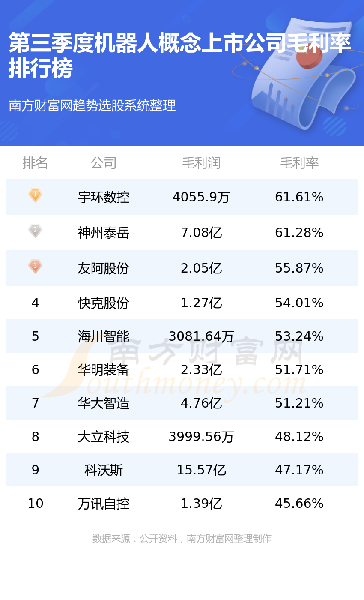
Task: Click 华大智造 gross profit 4.76亿
Action: [201, 403]
